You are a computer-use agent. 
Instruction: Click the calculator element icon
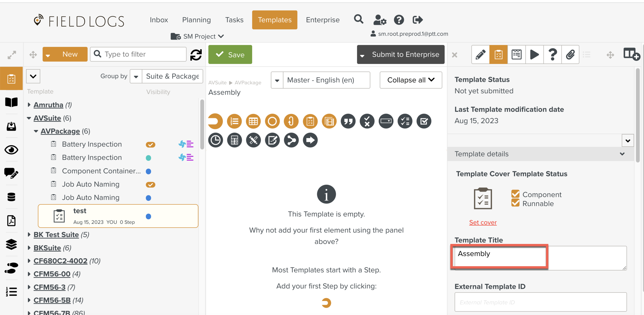(x=234, y=140)
